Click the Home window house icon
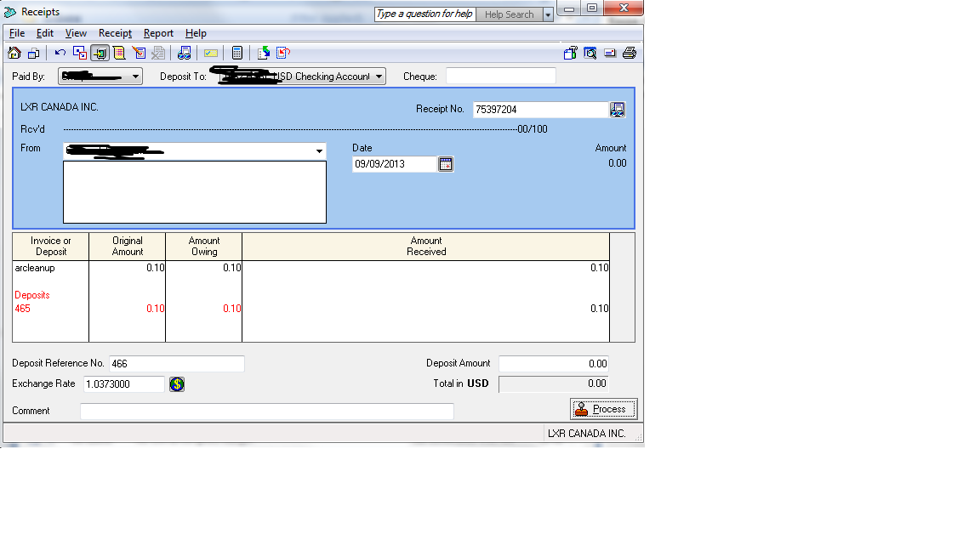This screenshot has width=980, height=551. point(14,53)
